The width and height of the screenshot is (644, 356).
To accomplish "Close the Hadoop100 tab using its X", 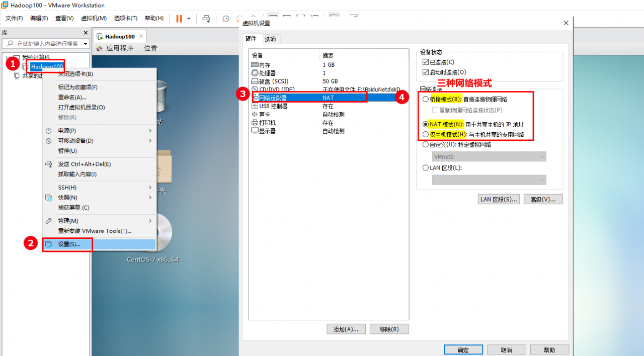I will tap(141, 36).
